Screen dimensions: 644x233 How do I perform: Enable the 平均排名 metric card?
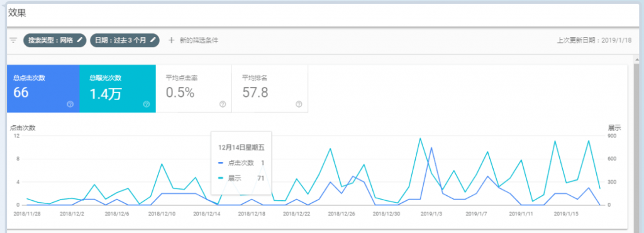pyautogui.click(x=270, y=88)
